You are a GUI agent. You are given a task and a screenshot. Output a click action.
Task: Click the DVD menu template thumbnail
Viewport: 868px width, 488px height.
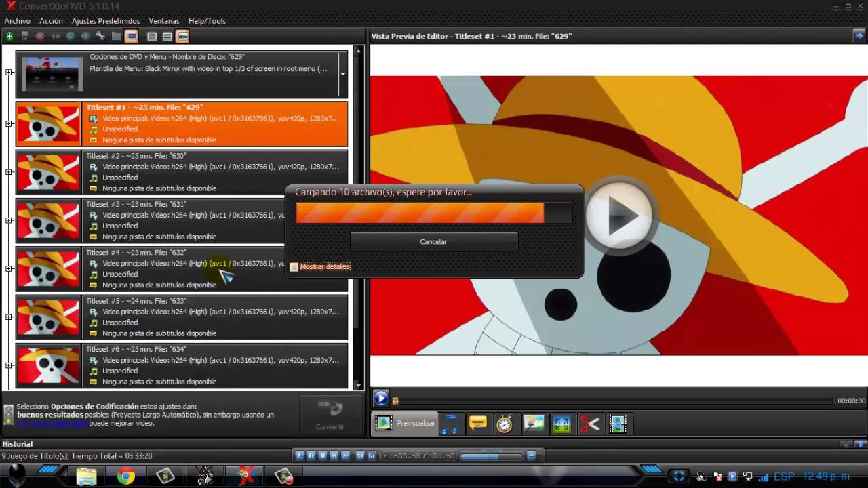(x=52, y=74)
